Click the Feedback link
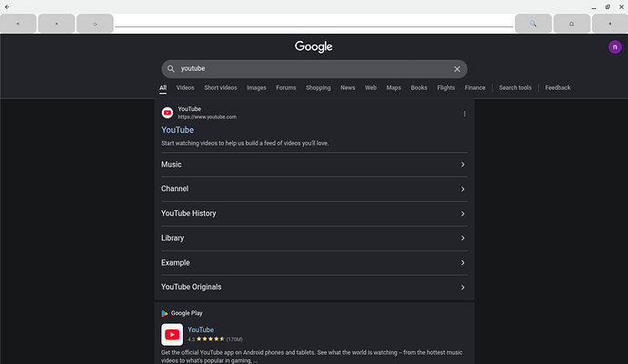 tap(558, 87)
